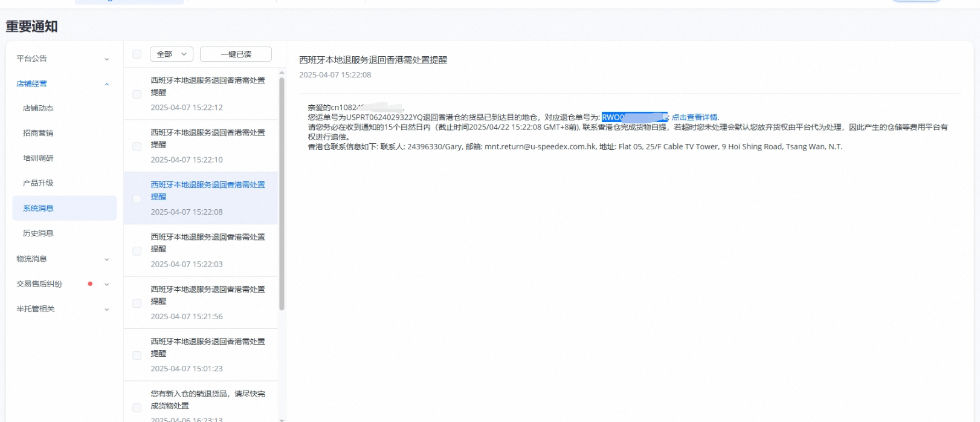Collapse the 店铺经营 section chevron

(x=107, y=84)
